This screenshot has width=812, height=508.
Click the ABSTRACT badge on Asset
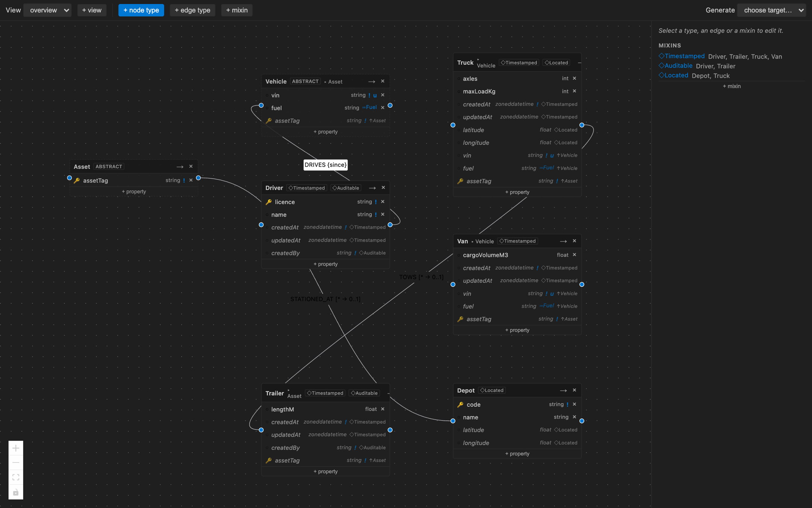point(109,166)
